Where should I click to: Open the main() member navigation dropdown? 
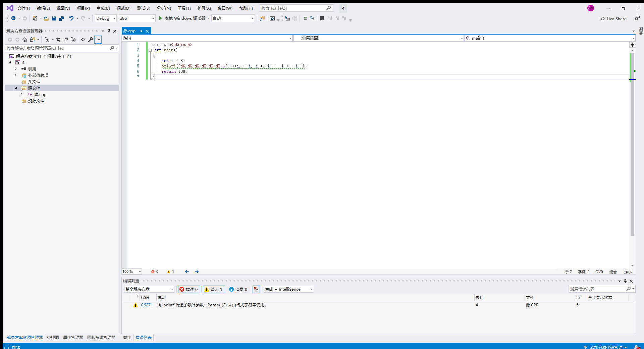click(x=550, y=38)
